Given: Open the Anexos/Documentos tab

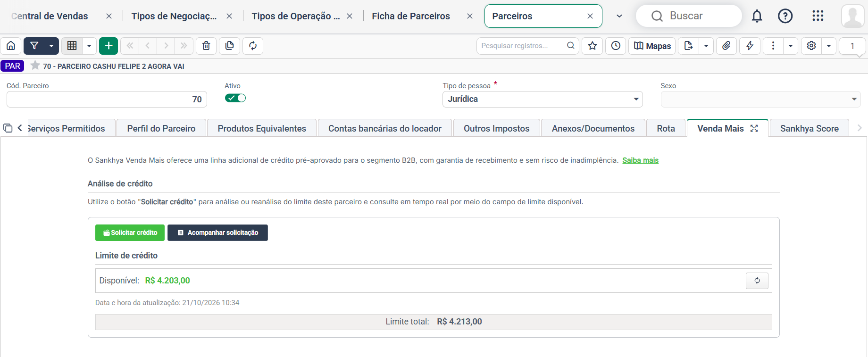Looking at the screenshot, I should pyautogui.click(x=593, y=128).
